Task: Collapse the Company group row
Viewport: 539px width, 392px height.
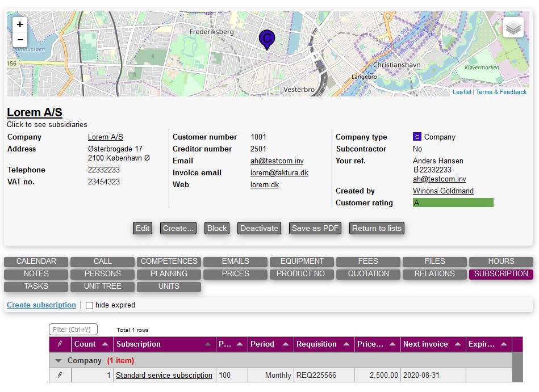Action: 59,361
